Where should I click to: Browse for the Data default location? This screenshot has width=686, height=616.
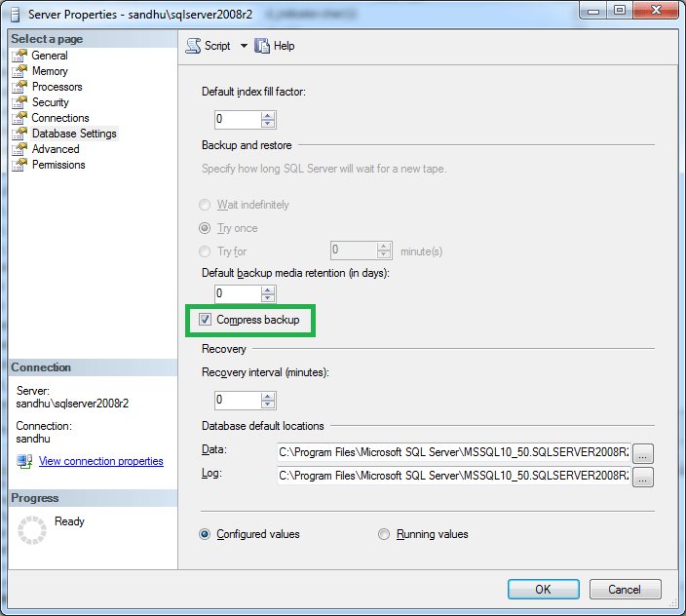(x=643, y=453)
